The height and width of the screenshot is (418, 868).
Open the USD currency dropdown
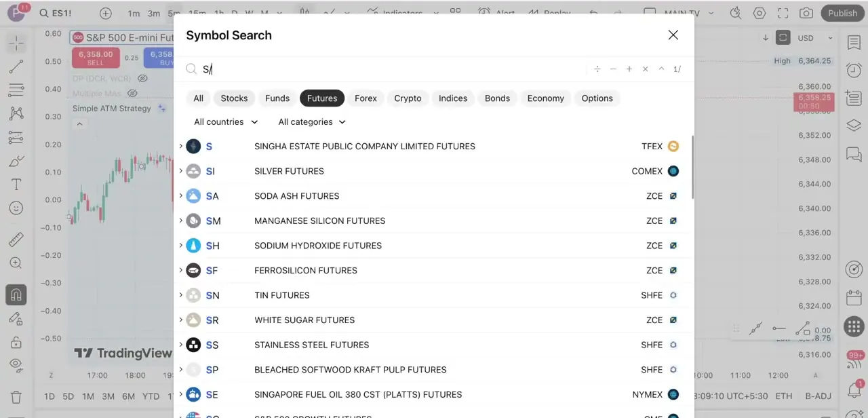[x=815, y=38]
